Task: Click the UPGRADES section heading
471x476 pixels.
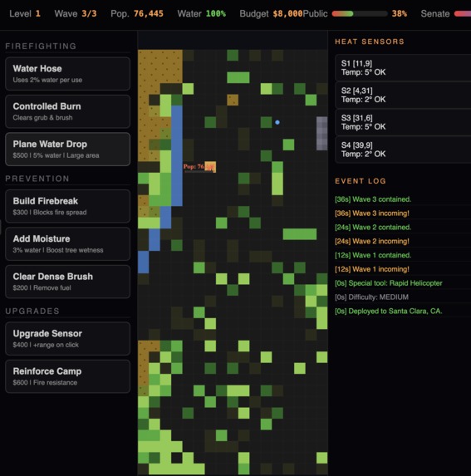Action: [32, 311]
